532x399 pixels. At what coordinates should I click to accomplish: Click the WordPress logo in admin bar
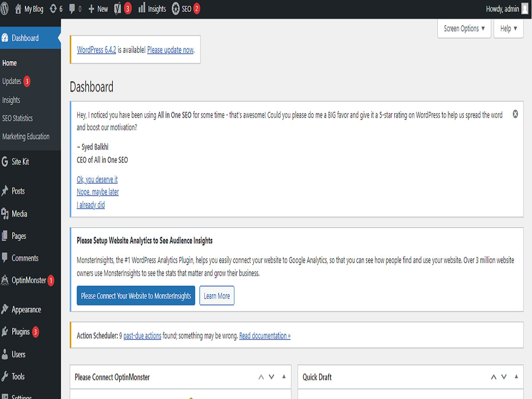point(4,9)
